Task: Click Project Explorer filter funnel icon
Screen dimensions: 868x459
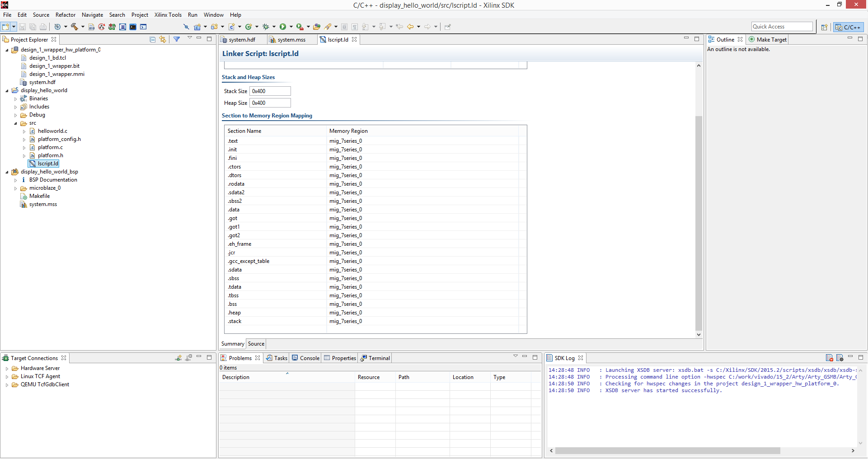Action: point(177,39)
